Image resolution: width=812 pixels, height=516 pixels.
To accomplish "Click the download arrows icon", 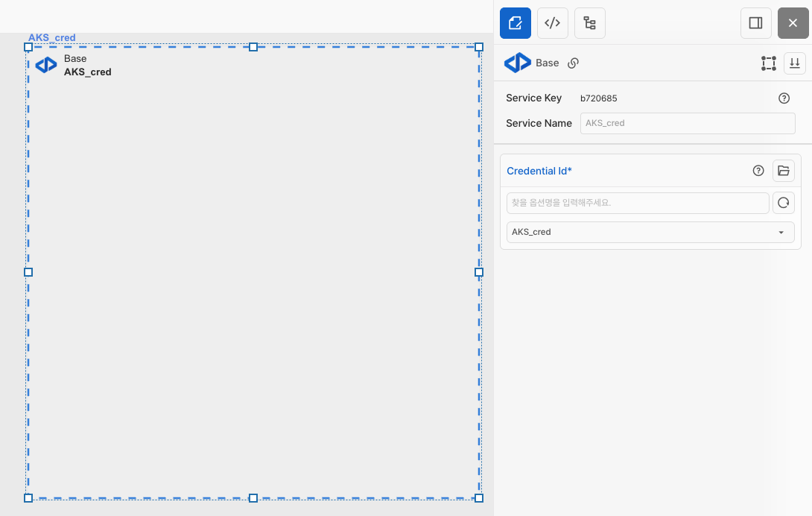I will (x=794, y=63).
